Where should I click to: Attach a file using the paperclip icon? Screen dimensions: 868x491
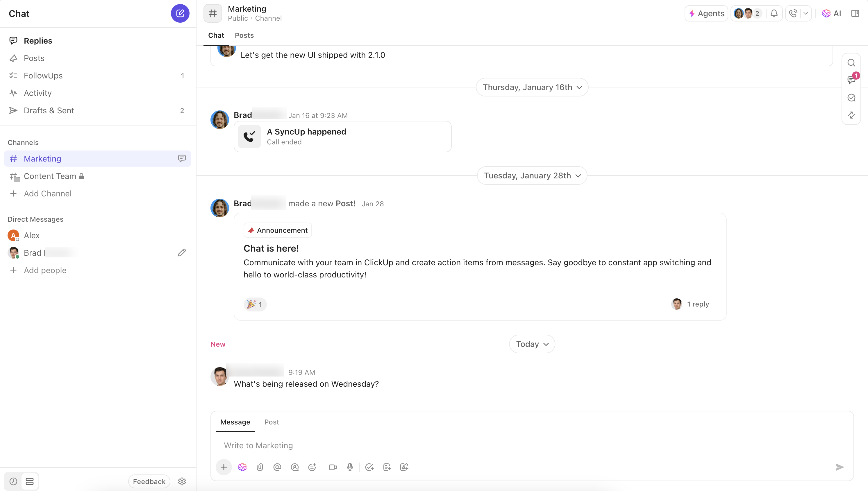(260, 467)
